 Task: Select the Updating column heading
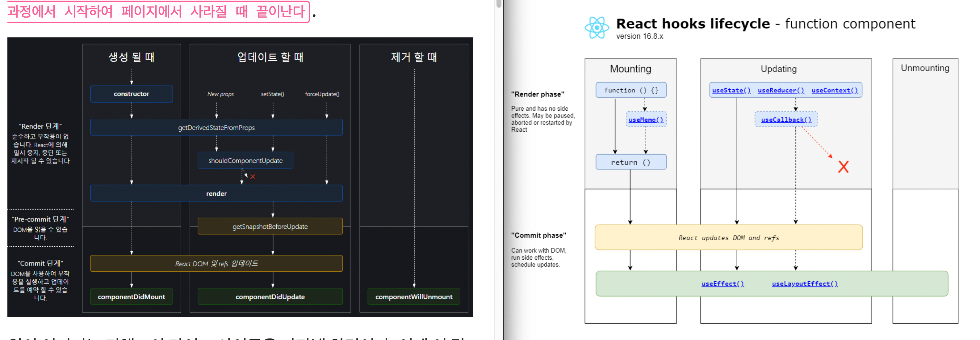(x=778, y=69)
